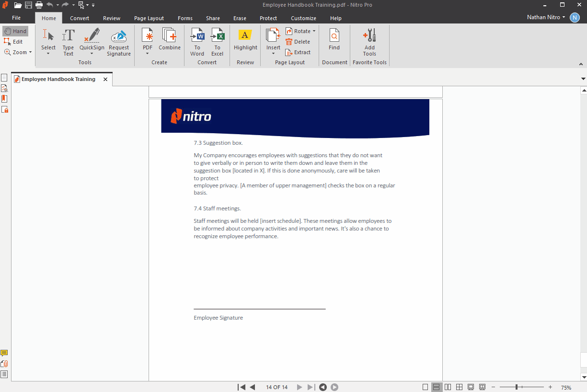
Task: Go to the first page of the document
Action: click(x=242, y=387)
